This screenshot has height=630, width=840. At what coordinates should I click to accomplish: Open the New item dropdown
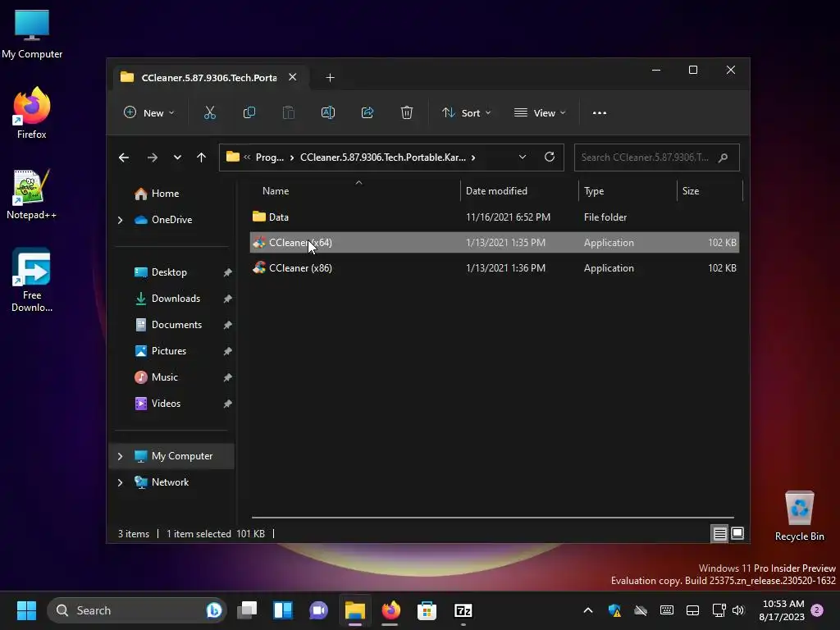click(x=149, y=113)
